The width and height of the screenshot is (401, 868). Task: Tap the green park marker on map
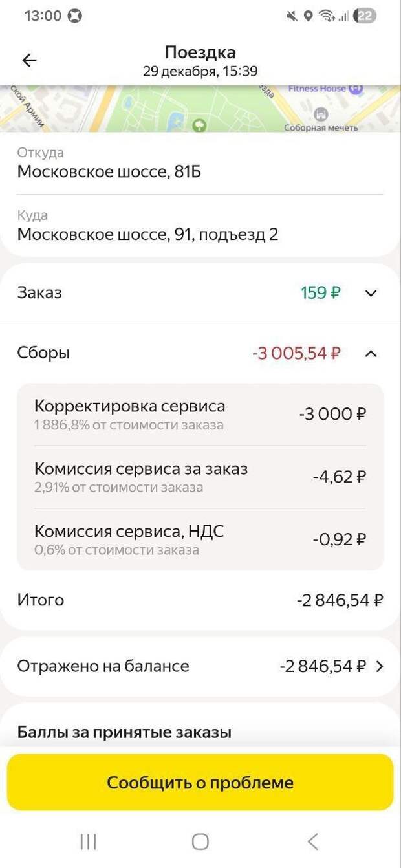(x=200, y=125)
